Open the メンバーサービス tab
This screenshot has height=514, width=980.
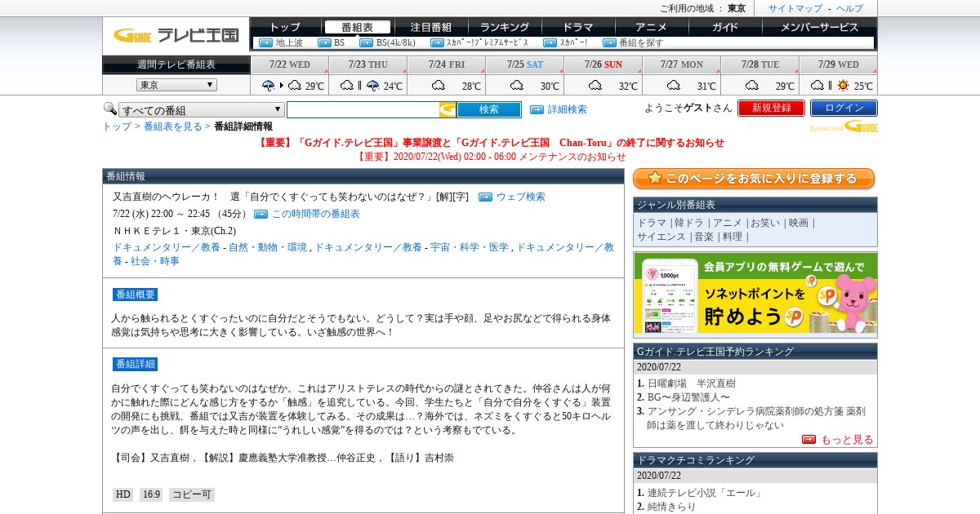coord(819,27)
